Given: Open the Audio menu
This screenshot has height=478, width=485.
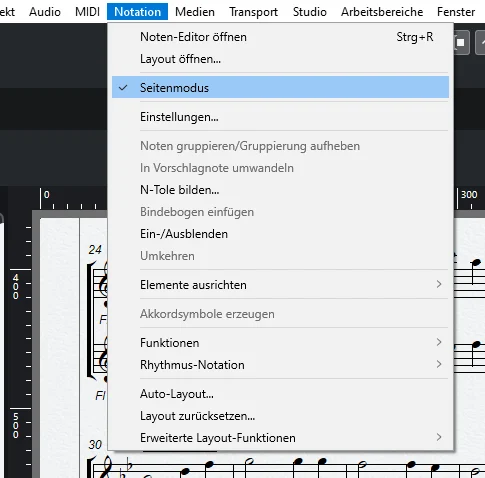Looking at the screenshot, I should coord(45,12).
